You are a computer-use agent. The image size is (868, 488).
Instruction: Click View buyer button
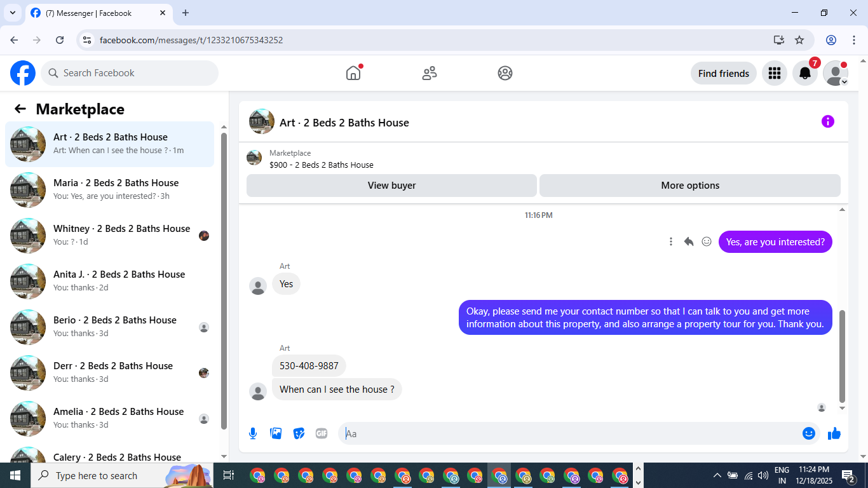coord(391,186)
